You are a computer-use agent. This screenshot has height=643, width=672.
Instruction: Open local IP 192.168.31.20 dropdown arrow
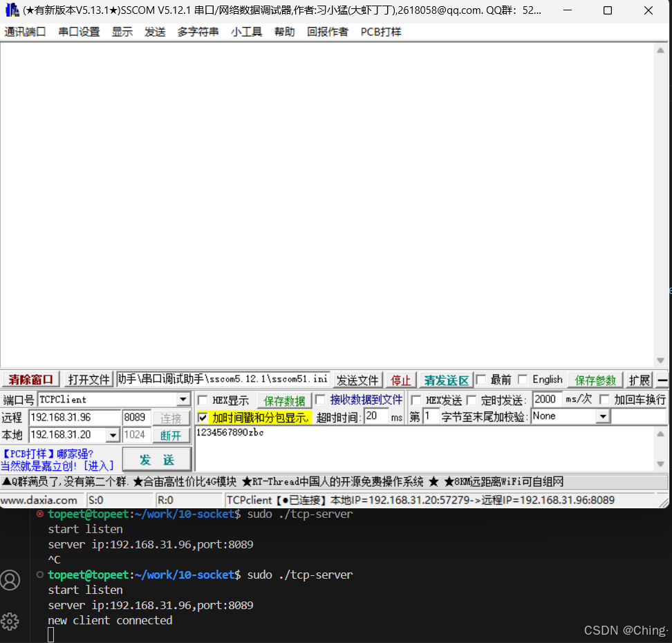tap(113, 435)
